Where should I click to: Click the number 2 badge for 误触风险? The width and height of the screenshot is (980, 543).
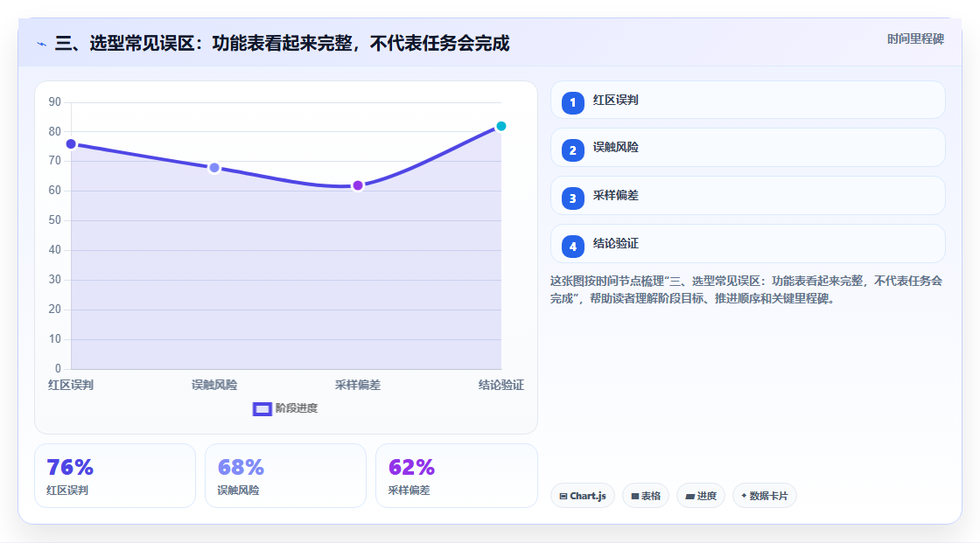(x=572, y=150)
